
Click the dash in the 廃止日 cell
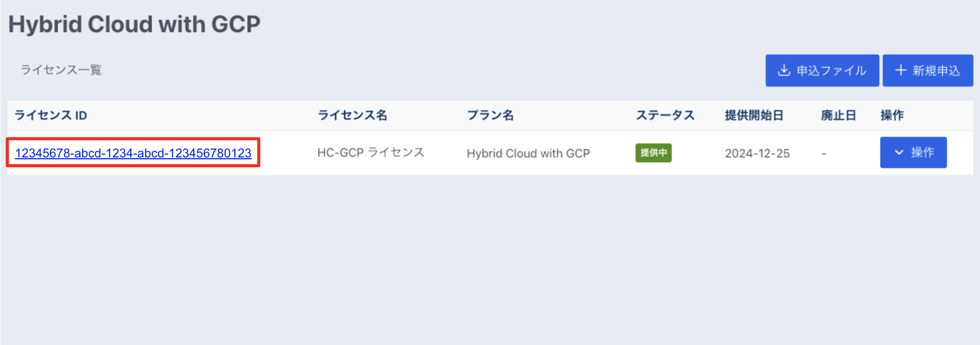(x=824, y=154)
